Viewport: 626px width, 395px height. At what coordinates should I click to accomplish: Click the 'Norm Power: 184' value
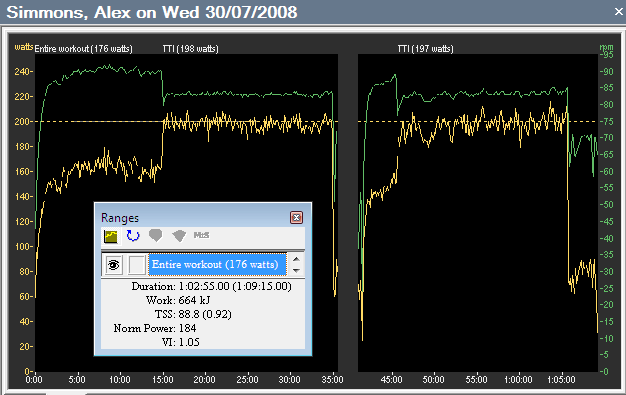155,328
